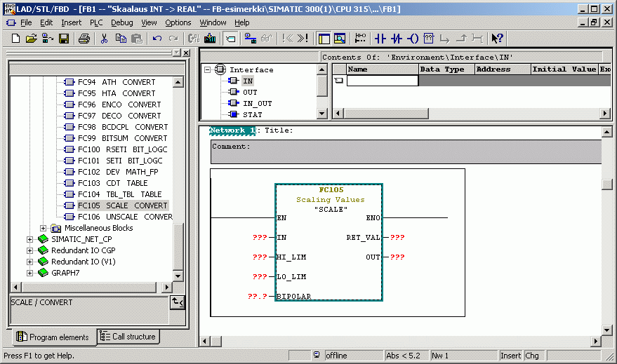Open the Edit menu

46,23
